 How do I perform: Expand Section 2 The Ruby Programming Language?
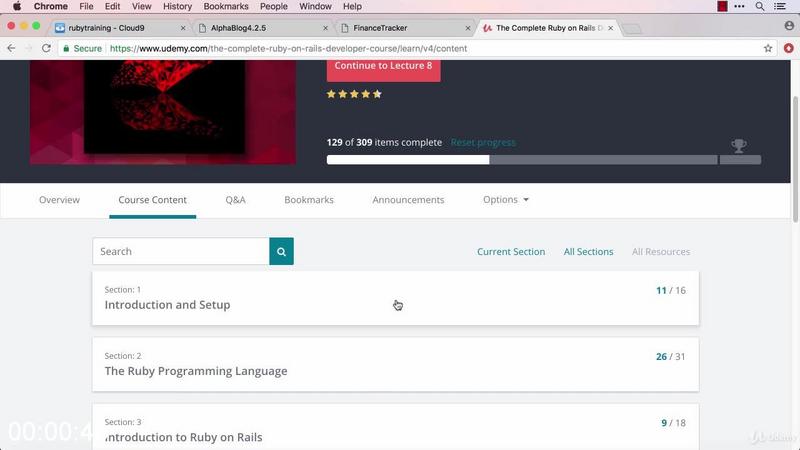(395, 364)
